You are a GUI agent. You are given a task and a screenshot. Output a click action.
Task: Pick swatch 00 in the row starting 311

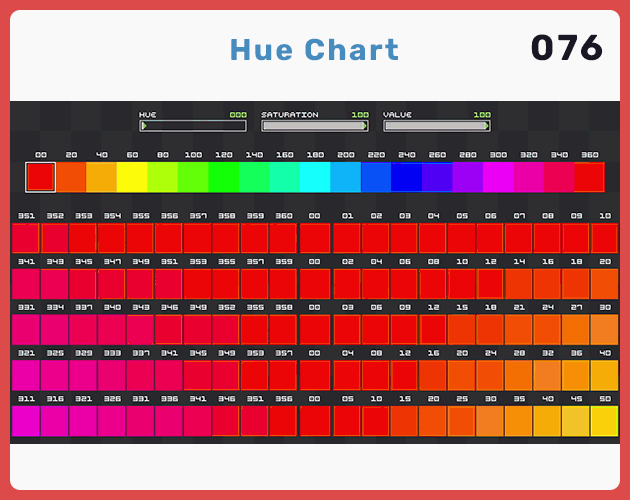click(x=315, y=421)
